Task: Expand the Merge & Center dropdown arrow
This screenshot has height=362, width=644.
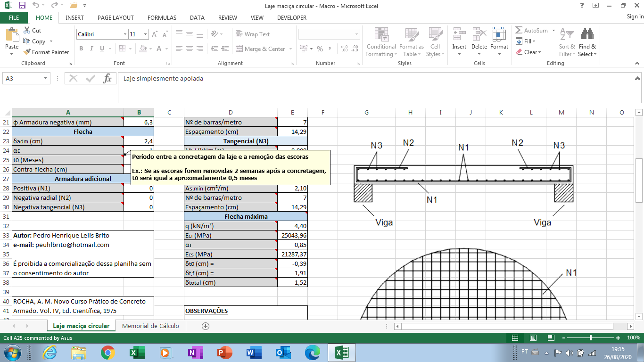Action: pos(291,49)
